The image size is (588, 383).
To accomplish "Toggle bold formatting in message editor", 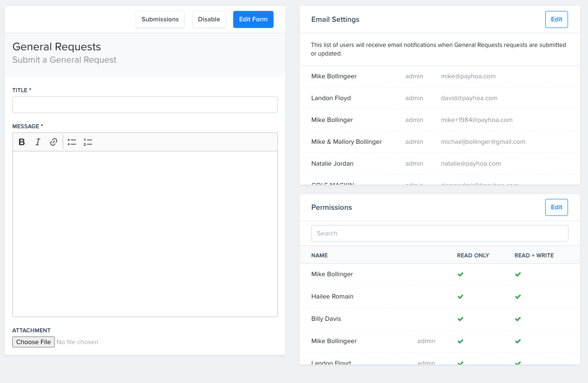I will 22,142.
